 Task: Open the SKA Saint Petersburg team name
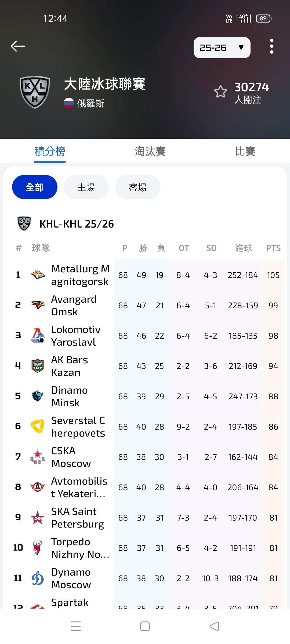pos(77,518)
